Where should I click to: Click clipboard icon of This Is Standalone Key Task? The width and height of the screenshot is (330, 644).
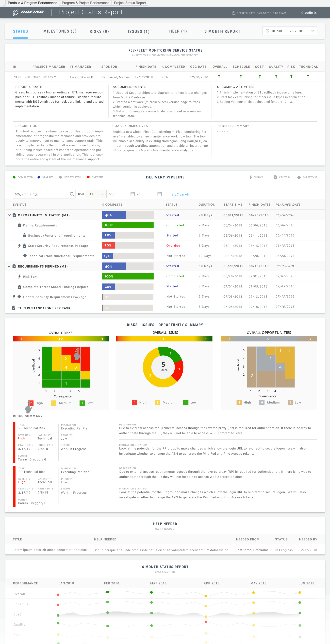[x=14, y=308]
